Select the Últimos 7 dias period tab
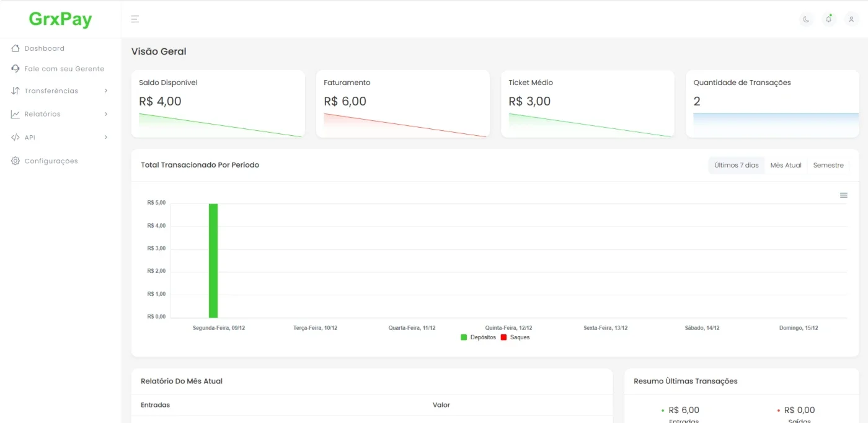The image size is (868, 423). pos(736,165)
